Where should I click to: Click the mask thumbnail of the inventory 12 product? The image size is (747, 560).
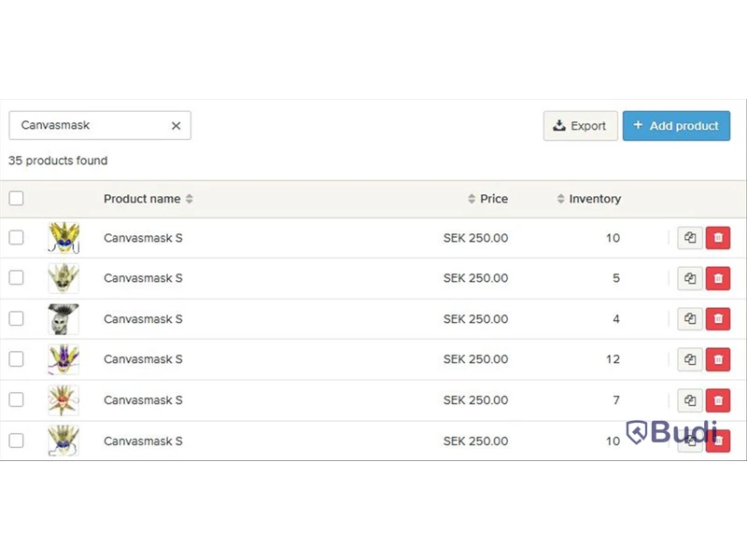[63, 359]
